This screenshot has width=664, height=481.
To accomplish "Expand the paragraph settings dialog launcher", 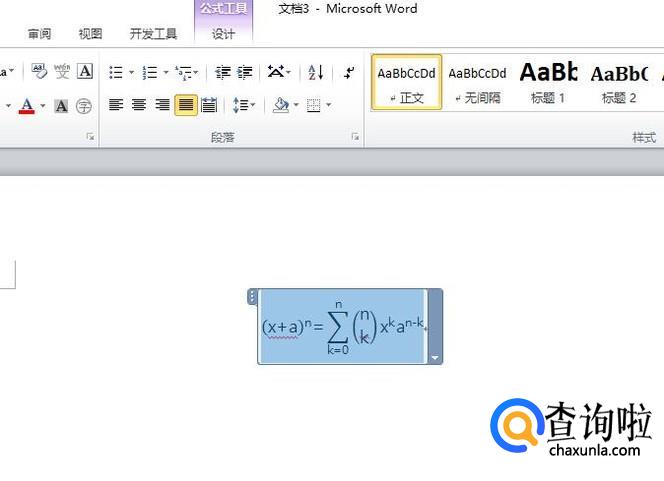I will [355, 137].
